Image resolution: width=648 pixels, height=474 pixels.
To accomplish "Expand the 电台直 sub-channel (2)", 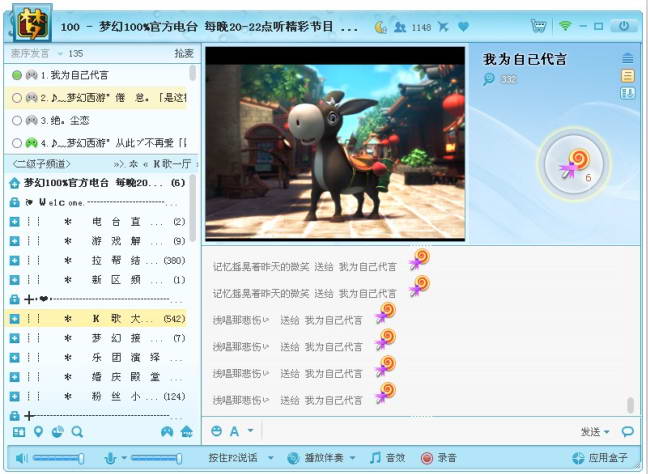I will tap(14, 222).
